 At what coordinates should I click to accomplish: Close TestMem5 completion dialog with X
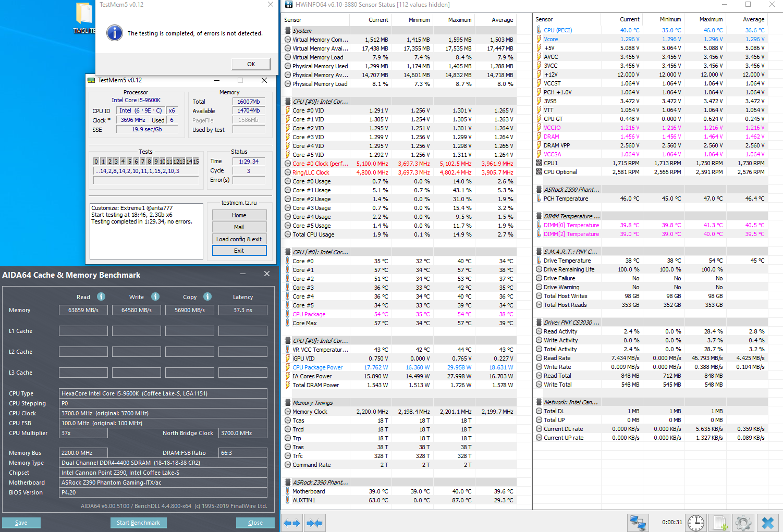point(270,5)
